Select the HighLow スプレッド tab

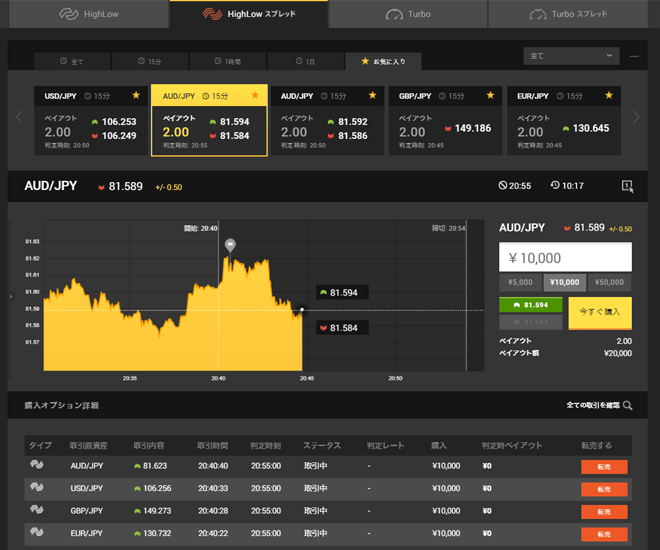pyautogui.click(x=249, y=14)
